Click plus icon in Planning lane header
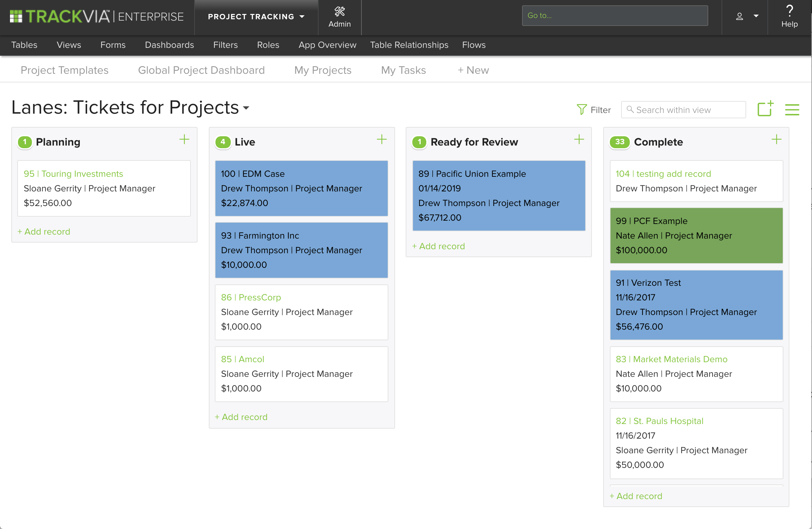 (184, 139)
